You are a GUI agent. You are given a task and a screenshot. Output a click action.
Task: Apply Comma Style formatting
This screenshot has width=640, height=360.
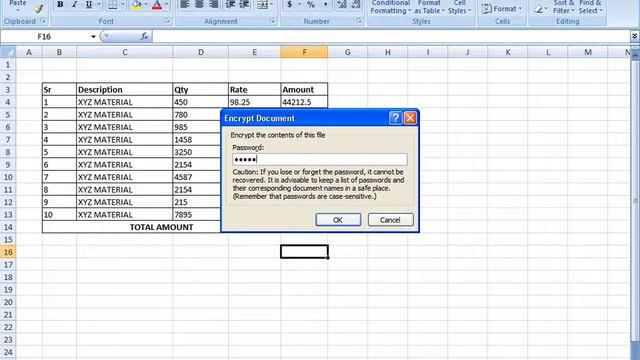[325, 4]
